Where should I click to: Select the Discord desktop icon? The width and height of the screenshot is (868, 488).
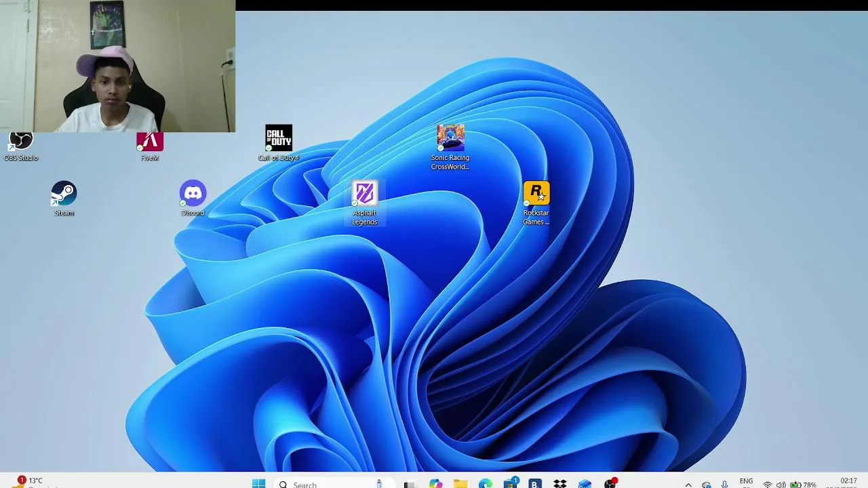193,199
